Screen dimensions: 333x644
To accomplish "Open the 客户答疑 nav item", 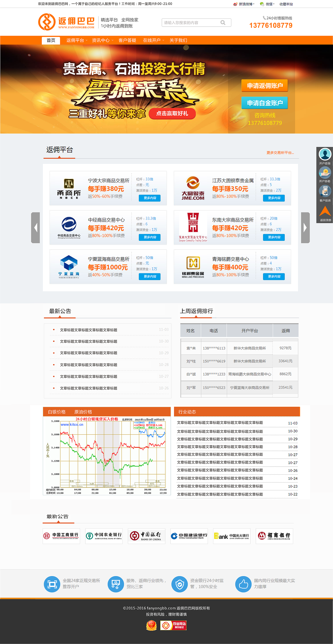I will click(x=127, y=40).
